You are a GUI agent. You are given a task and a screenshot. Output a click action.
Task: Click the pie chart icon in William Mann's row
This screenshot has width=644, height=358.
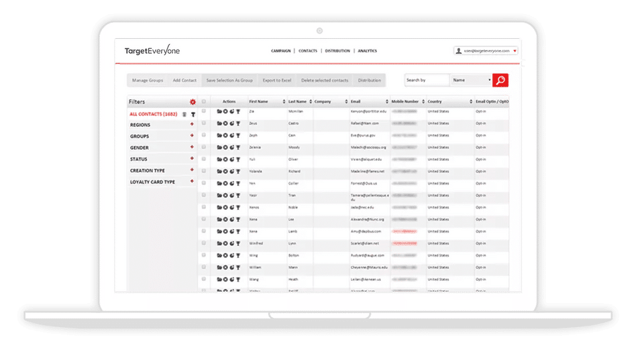click(232, 267)
